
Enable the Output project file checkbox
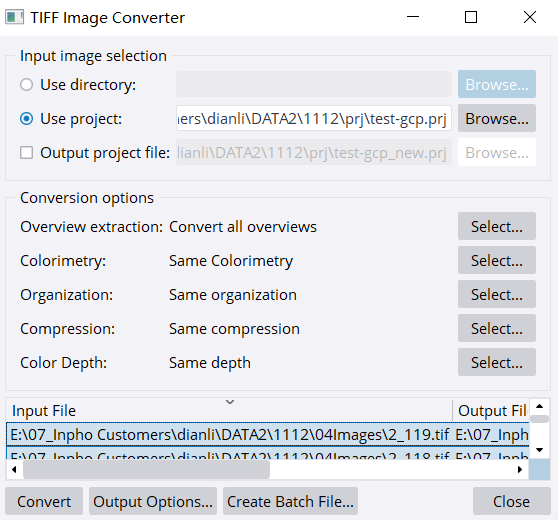[26, 153]
